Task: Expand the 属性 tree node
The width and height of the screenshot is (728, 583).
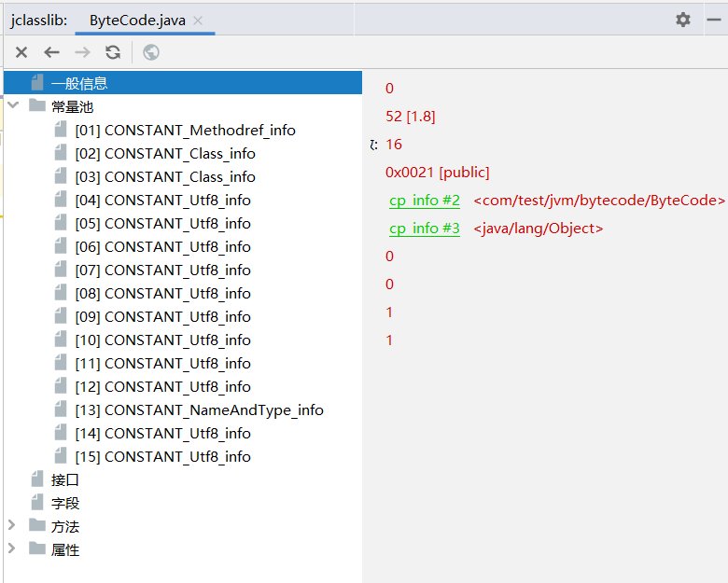Action: click(13, 549)
